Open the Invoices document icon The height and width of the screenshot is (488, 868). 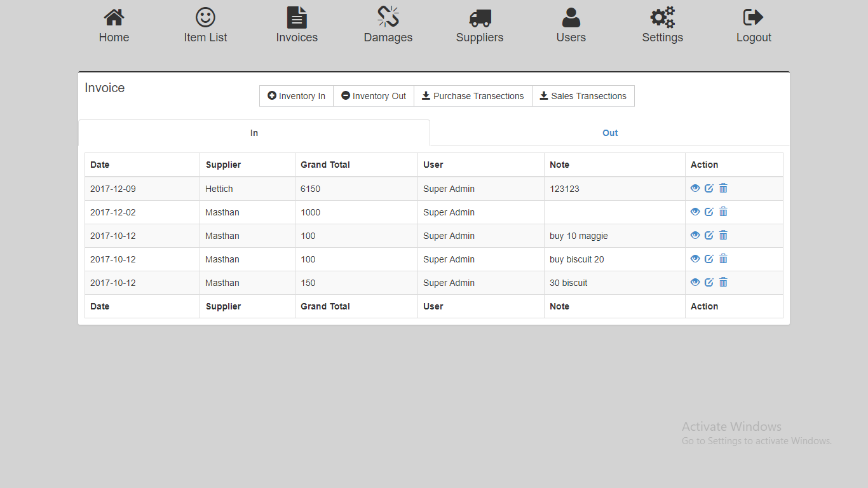click(297, 18)
